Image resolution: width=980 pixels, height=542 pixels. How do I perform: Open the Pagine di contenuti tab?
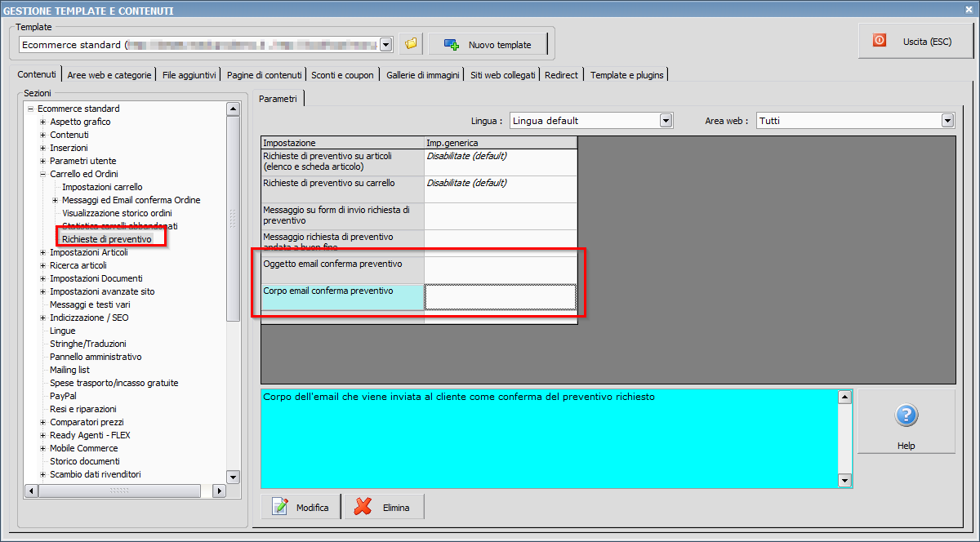click(265, 74)
